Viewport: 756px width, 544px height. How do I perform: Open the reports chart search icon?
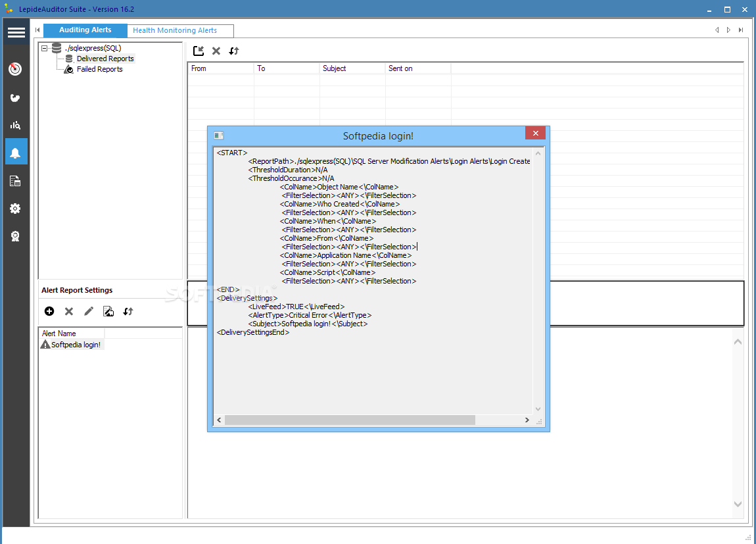pos(15,126)
